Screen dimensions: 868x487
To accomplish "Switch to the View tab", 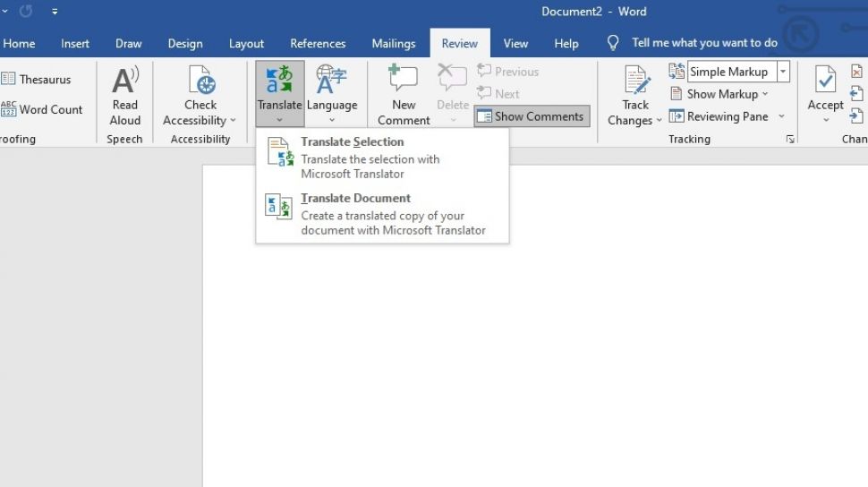I will (x=515, y=43).
